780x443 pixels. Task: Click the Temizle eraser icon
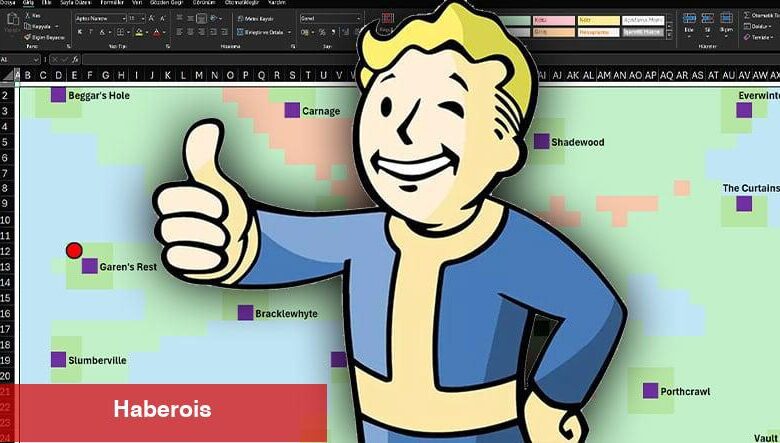pos(747,37)
